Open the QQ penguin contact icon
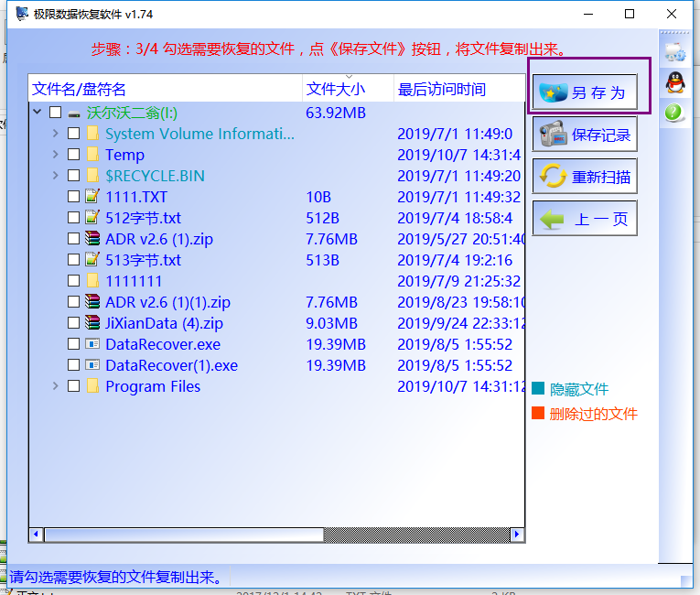 (675, 82)
